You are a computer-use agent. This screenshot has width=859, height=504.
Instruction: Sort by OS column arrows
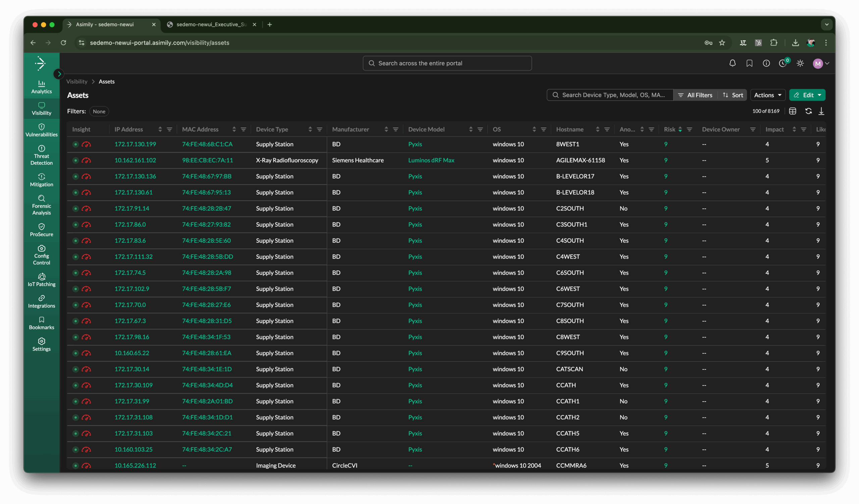tap(534, 130)
